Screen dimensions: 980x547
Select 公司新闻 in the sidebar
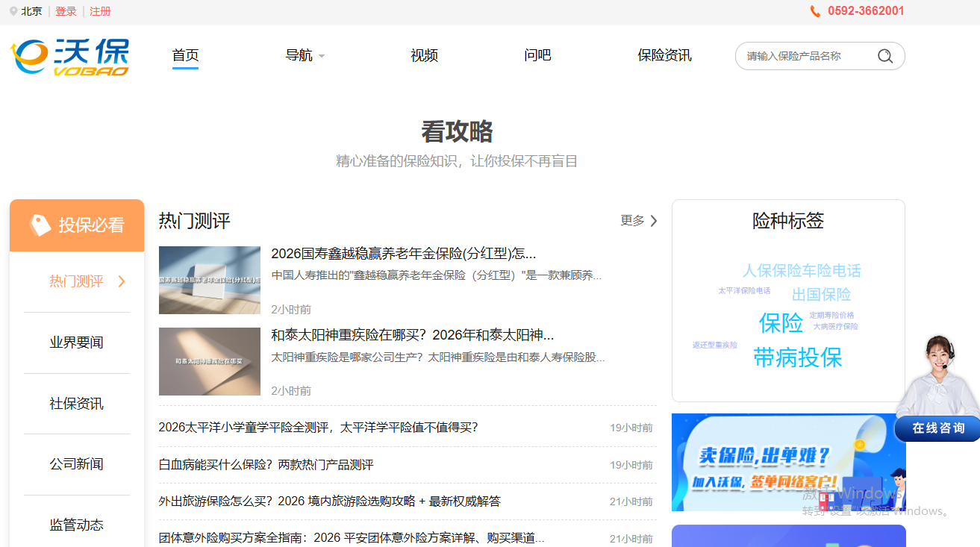pyautogui.click(x=76, y=464)
